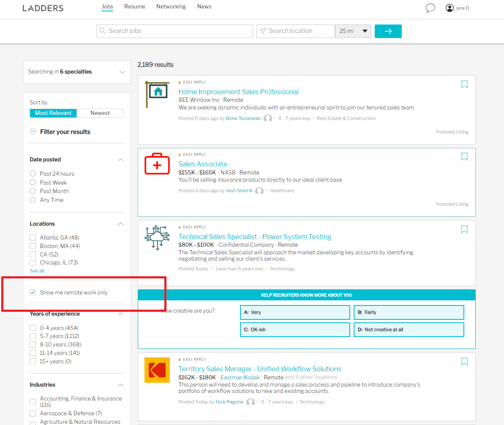Click Josh Sherrill's recruiter avatar icon
Image resolution: width=504 pixels, height=425 pixels.
coord(259,191)
